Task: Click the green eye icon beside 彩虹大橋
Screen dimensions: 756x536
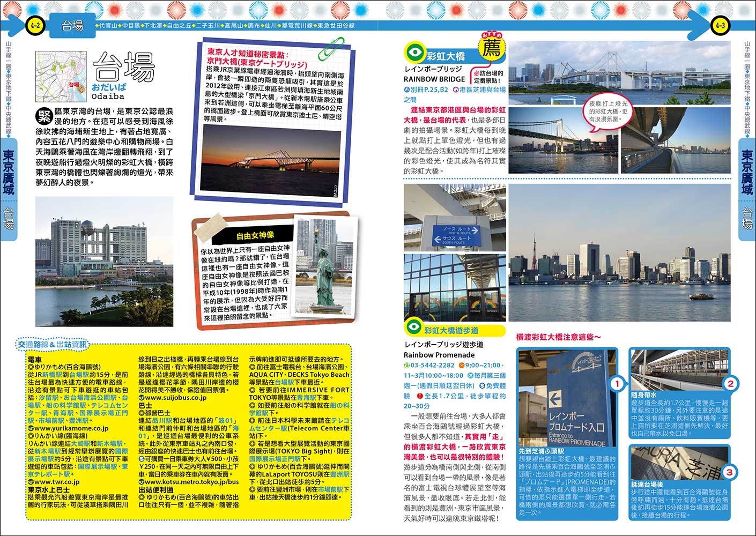Action: click(x=414, y=53)
